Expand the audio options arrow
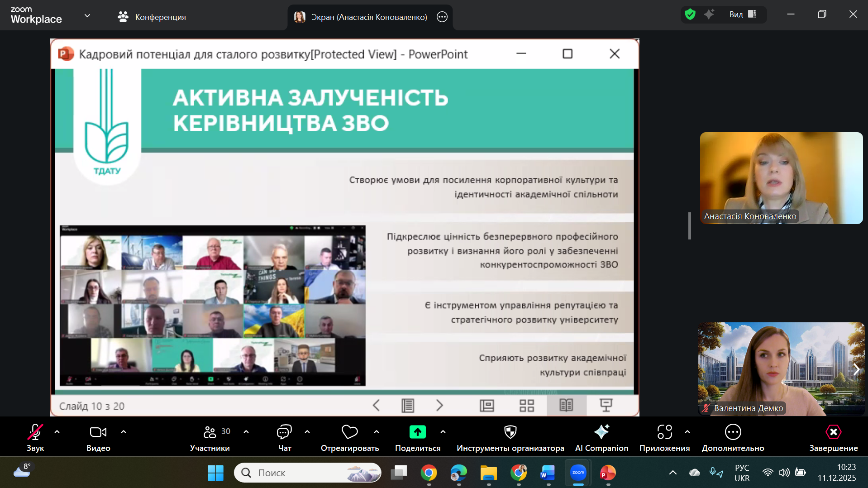Screen dimensions: 868x488 click(57, 432)
